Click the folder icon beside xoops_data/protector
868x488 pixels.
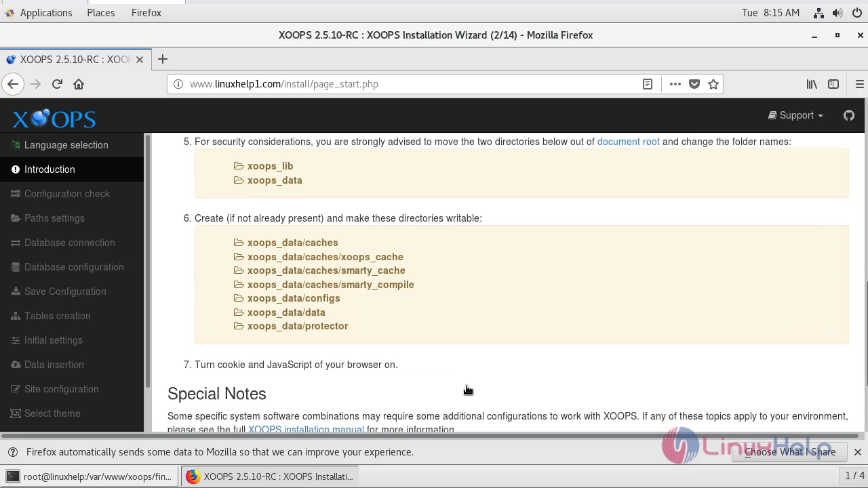[239, 326]
